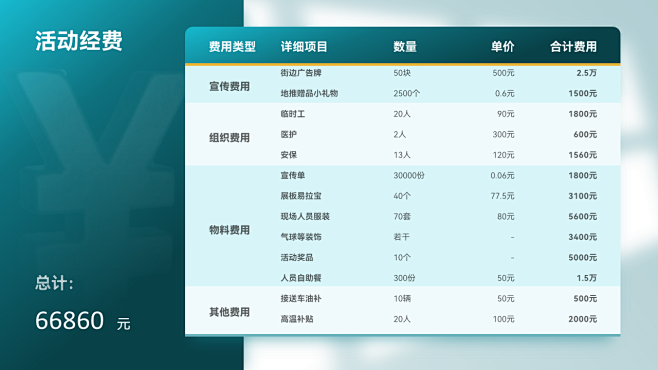Click the 2000元 total cost cell
The image size is (658, 370).
coord(583,319)
